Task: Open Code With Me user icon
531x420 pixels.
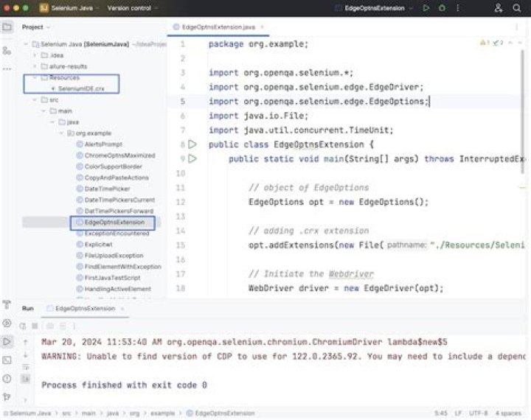Action: (x=498, y=8)
